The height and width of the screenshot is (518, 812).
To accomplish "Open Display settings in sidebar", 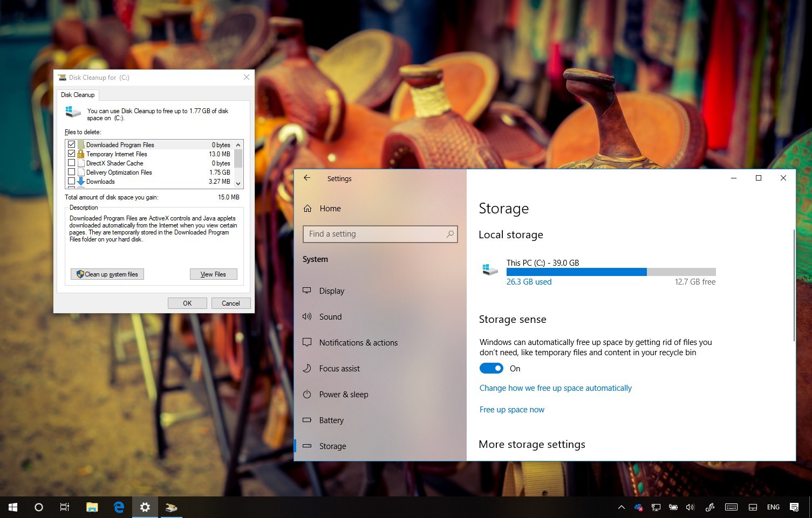I will coord(380,291).
